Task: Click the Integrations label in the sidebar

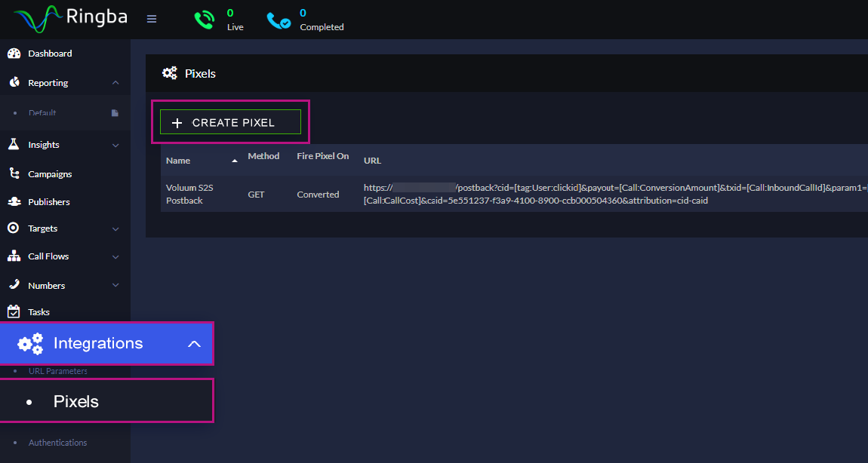Action: tap(98, 344)
